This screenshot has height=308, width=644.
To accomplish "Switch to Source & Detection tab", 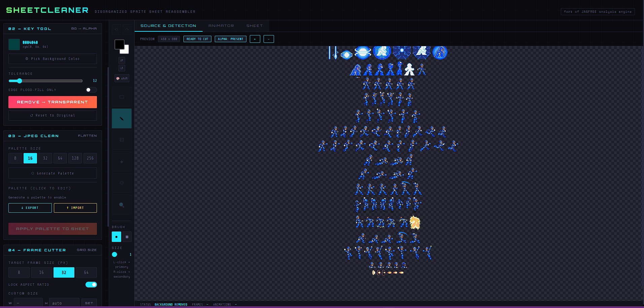I will 168,26.
